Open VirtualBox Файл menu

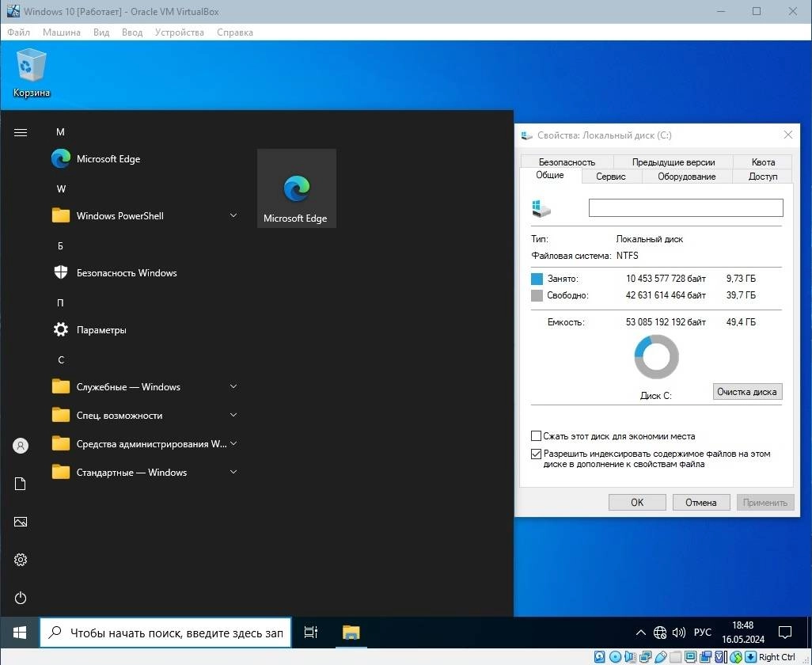[x=19, y=32]
